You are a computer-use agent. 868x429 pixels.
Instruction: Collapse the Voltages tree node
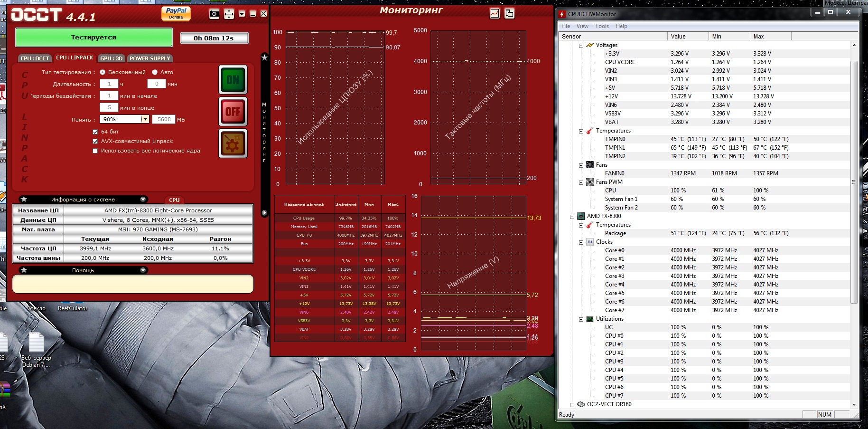581,46
